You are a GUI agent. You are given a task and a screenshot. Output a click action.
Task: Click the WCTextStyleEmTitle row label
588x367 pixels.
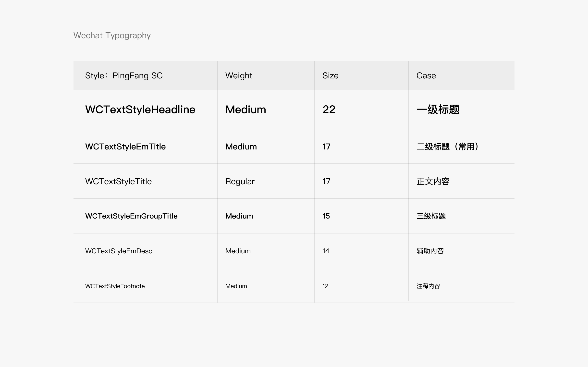(x=125, y=147)
